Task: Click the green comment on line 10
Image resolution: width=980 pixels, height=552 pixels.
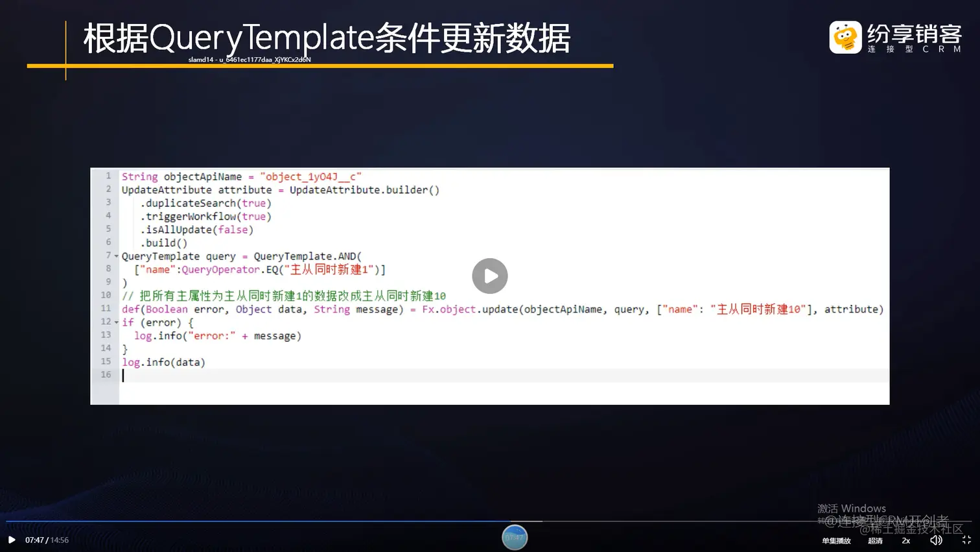Action: pos(284,296)
